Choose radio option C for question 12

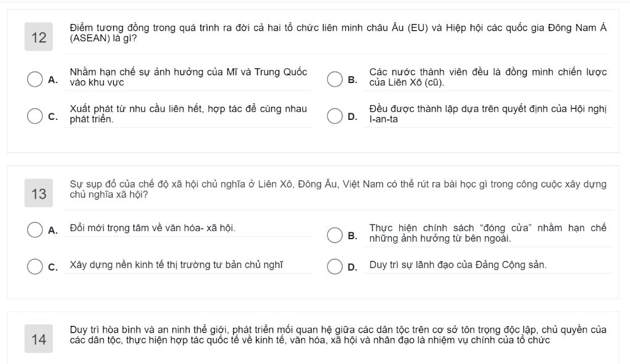pyautogui.click(x=35, y=116)
